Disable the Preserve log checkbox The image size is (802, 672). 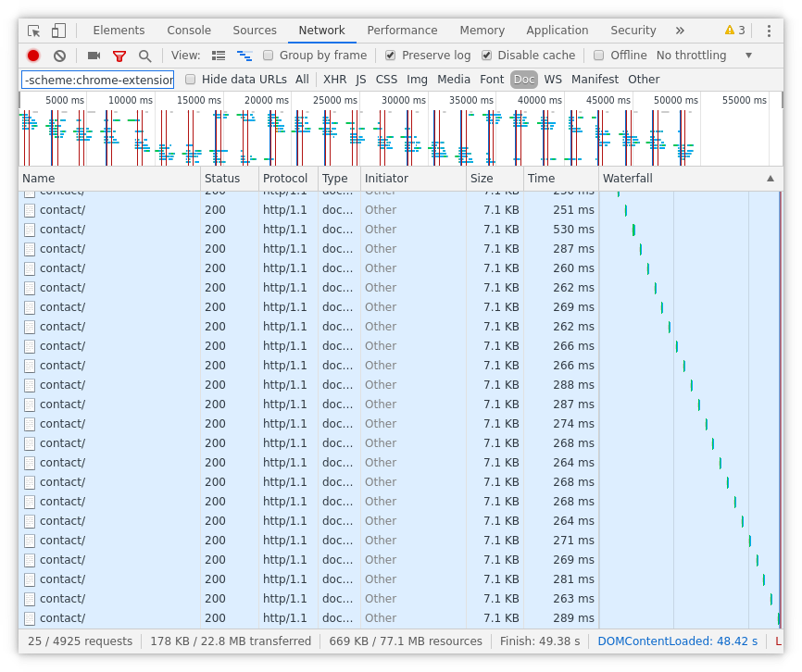pyautogui.click(x=391, y=55)
